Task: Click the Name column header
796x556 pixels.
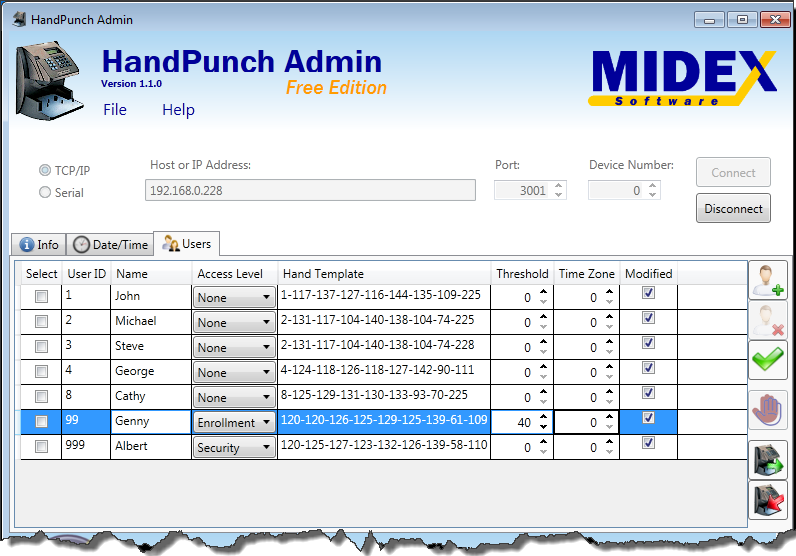Action: coord(151,274)
